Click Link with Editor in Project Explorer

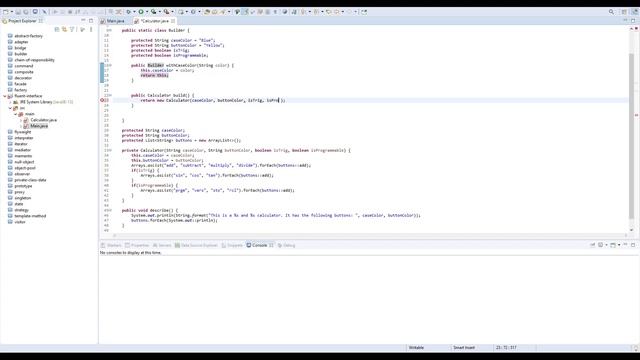pos(64,29)
